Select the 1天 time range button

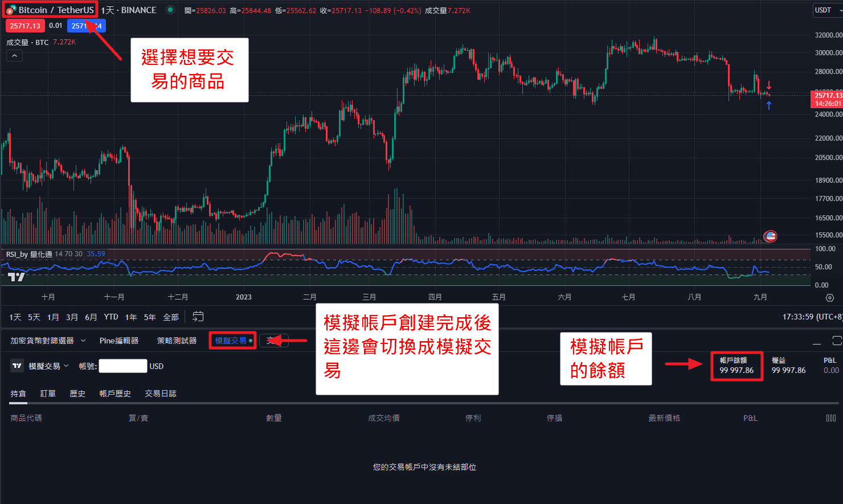15,317
